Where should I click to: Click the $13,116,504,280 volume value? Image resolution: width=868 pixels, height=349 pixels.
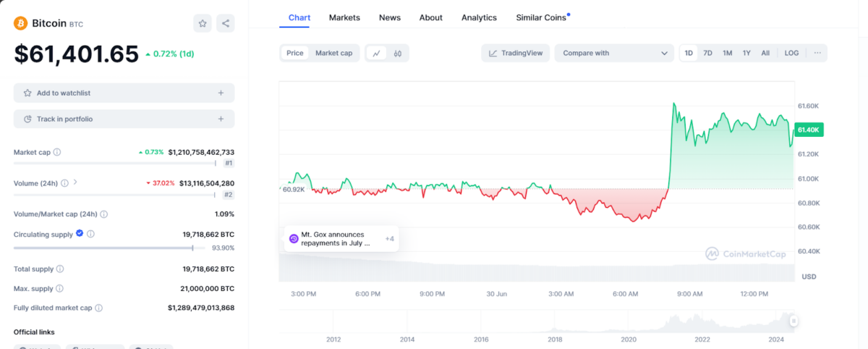(x=206, y=183)
